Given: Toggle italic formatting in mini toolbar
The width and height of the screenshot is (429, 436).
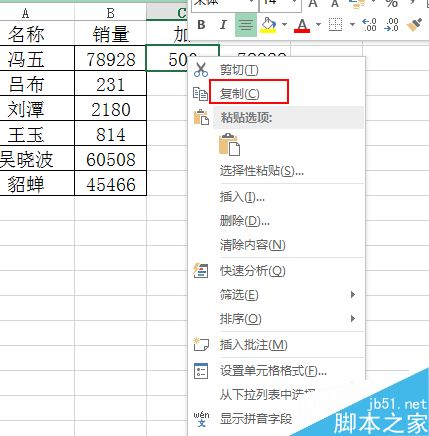Looking at the screenshot, I should 223,25.
